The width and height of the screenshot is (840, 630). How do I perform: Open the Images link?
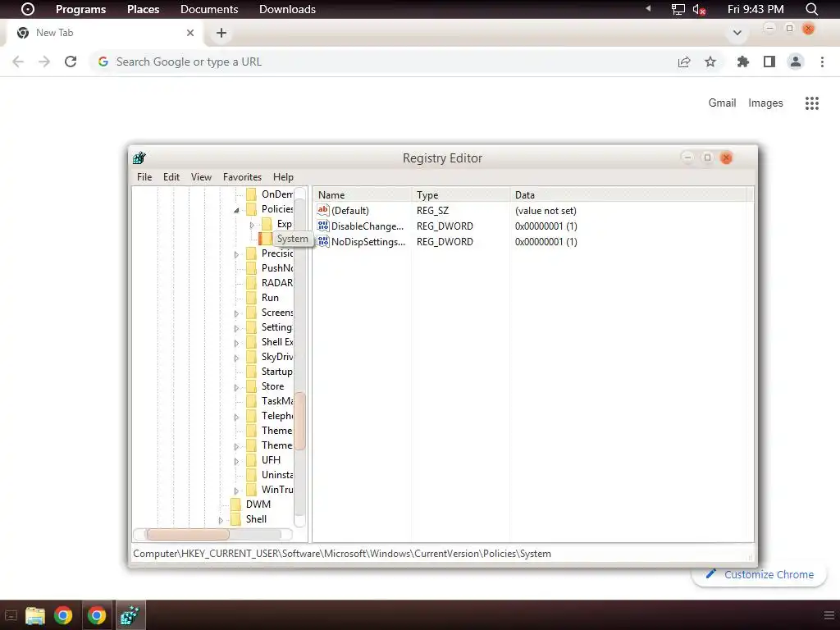pyautogui.click(x=765, y=103)
